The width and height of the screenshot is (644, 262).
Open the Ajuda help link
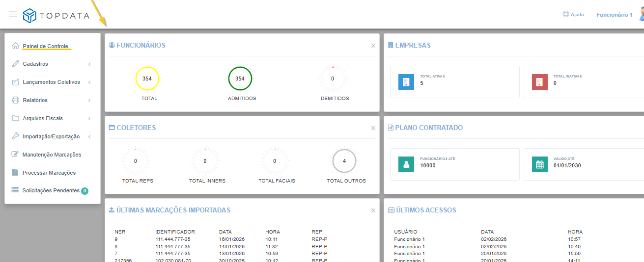point(573,15)
